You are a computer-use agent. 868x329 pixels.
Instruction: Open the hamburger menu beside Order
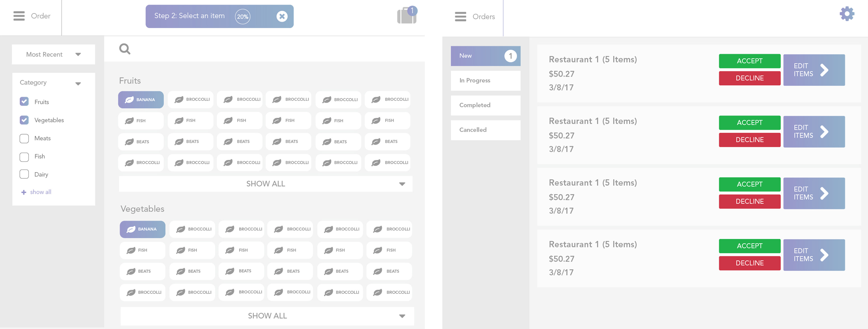coord(19,16)
